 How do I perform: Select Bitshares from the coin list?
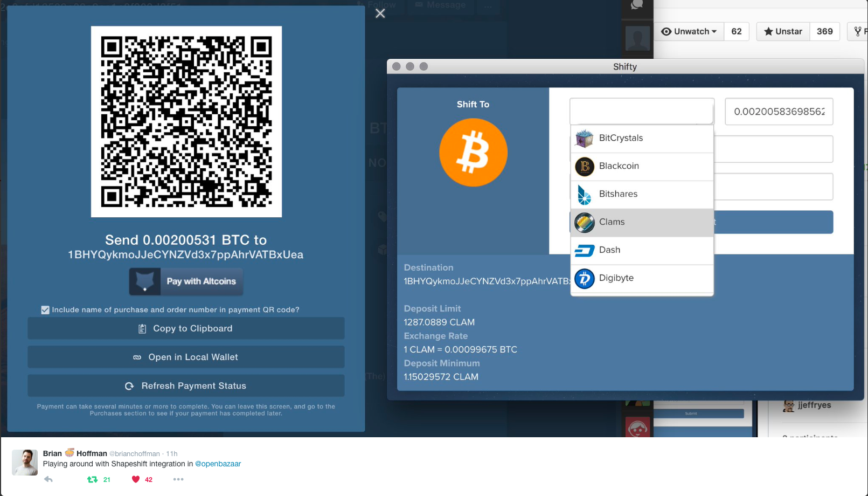point(642,195)
